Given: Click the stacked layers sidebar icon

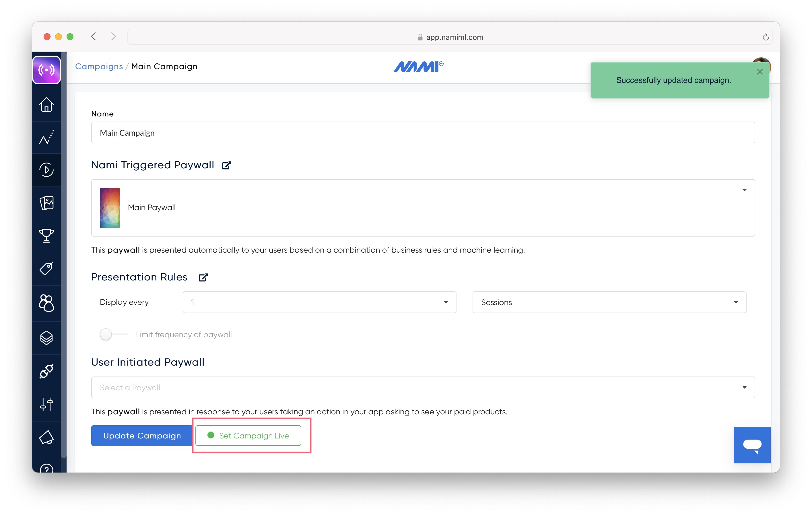Looking at the screenshot, I should 46,338.
